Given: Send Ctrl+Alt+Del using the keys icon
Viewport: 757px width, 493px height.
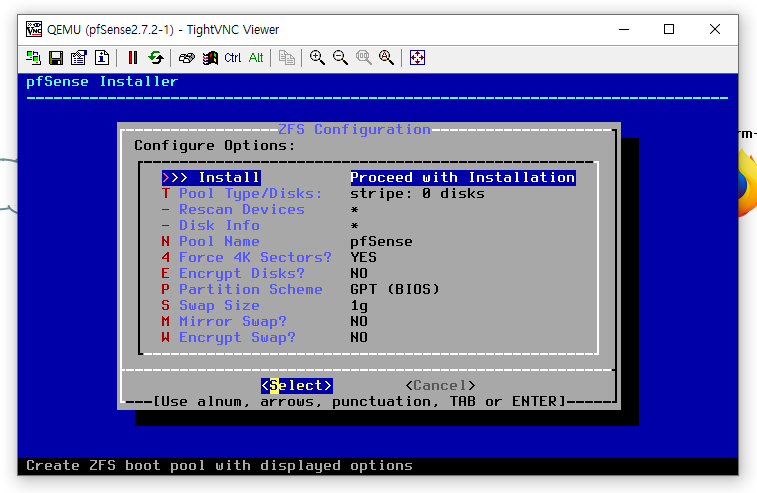Looking at the screenshot, I should click(x=186, y=58).
